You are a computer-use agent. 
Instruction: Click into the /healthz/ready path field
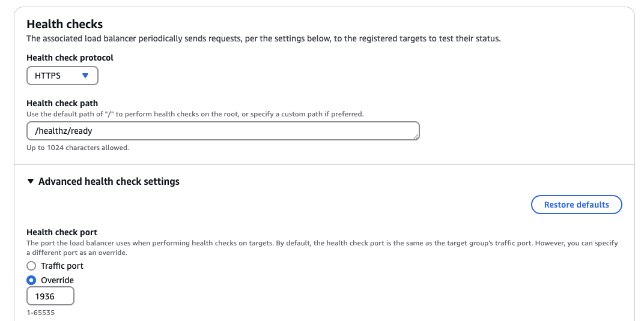pyautogui.click(x=222, y=130)
